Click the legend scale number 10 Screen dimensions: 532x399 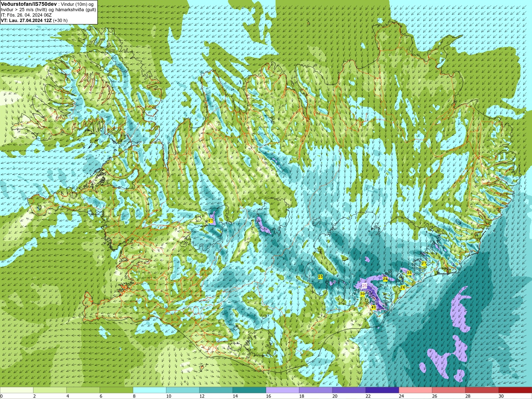tap(169, 397)
